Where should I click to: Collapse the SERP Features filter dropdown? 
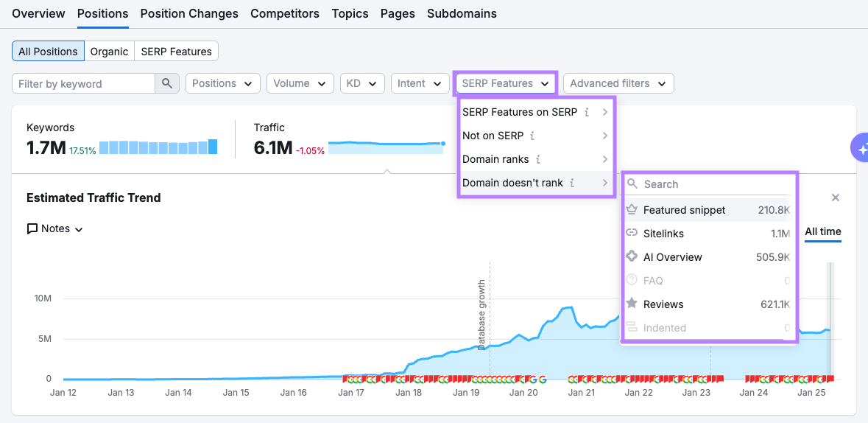pos(505,84)
